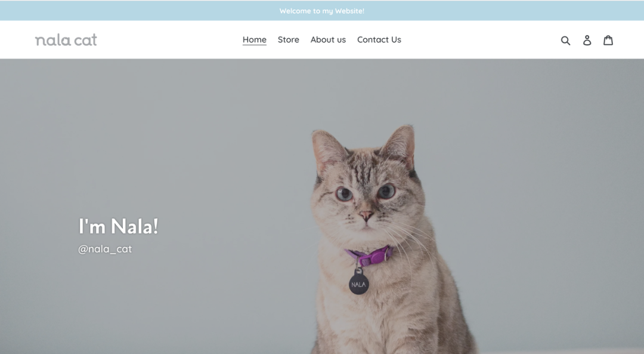Screen dimensions: 644x354
Task: Click the Welcome to my Website text
Action: tap(322, 11)
